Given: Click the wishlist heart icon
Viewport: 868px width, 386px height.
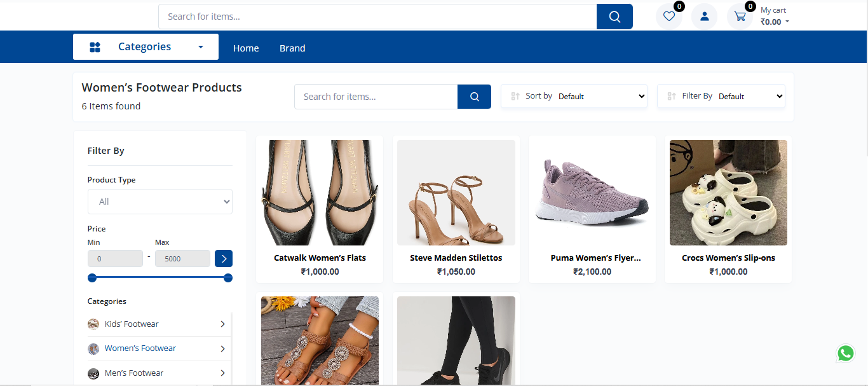Looking at the screenshot, I should (x=668, y=17).
